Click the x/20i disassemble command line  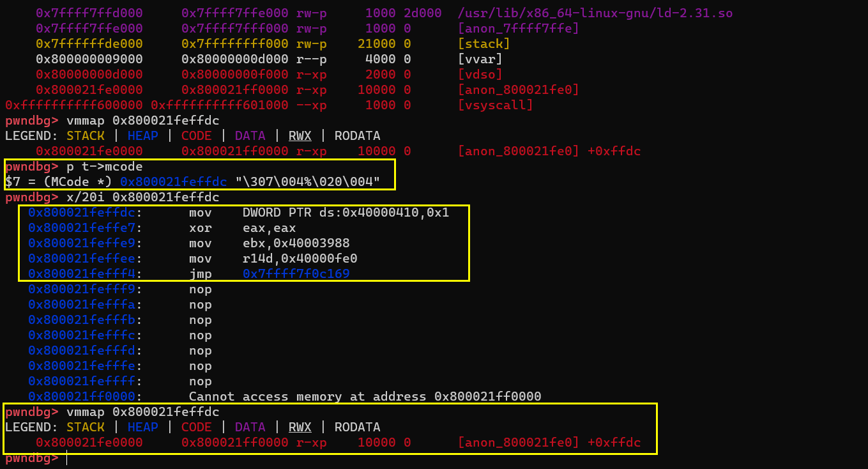[142, 197]
